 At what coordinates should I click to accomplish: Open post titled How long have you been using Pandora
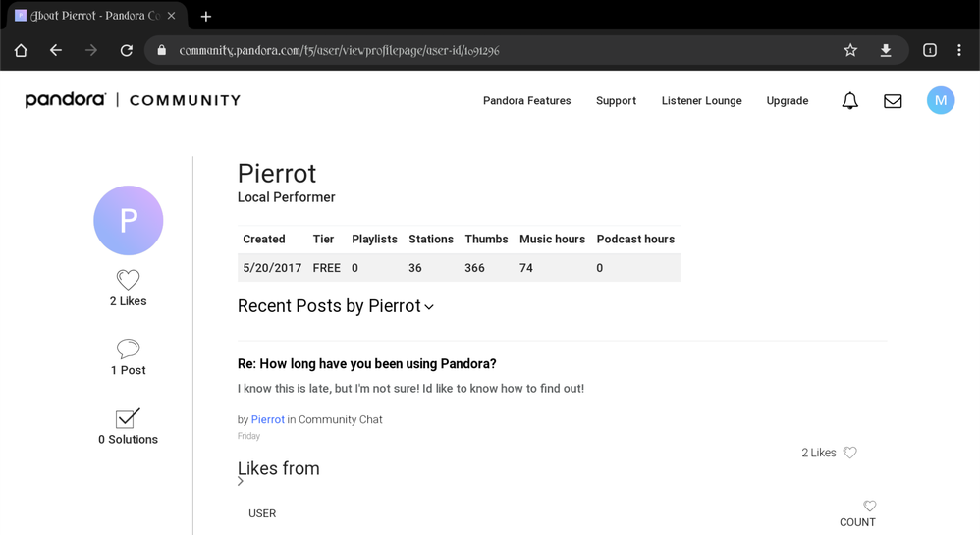(x=366, y=364)
